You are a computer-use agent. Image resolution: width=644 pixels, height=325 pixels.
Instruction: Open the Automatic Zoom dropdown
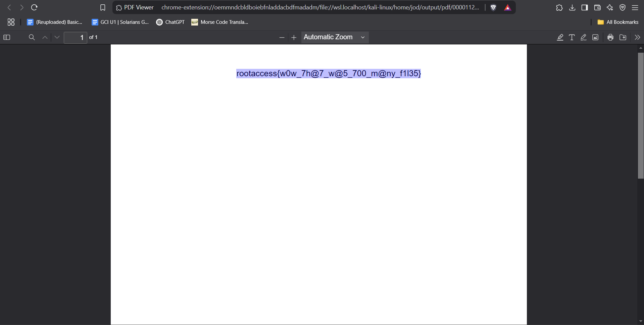(335, 37)
